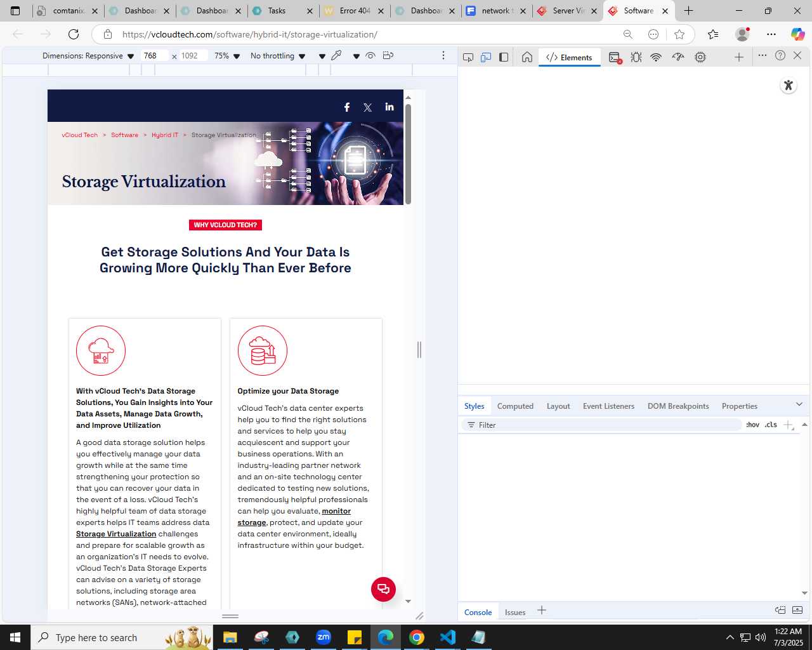Open the Zoom app in taskbar

[324, 637]
